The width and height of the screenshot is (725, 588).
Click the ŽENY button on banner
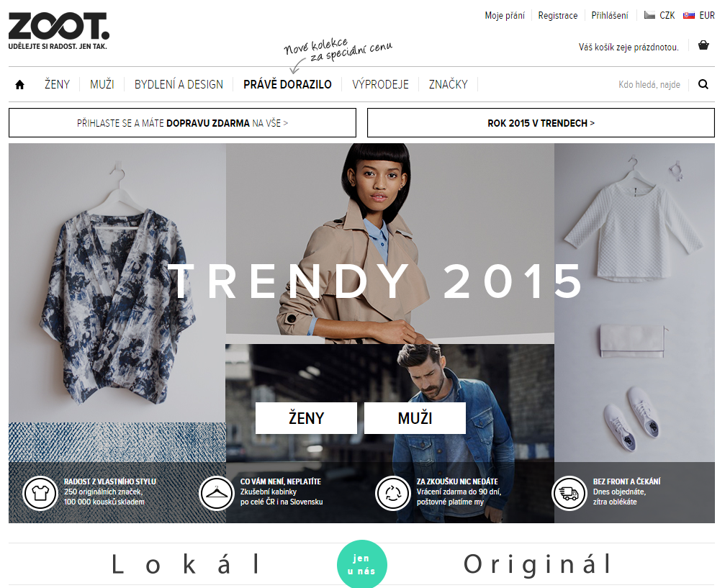[x=306, y=418]
